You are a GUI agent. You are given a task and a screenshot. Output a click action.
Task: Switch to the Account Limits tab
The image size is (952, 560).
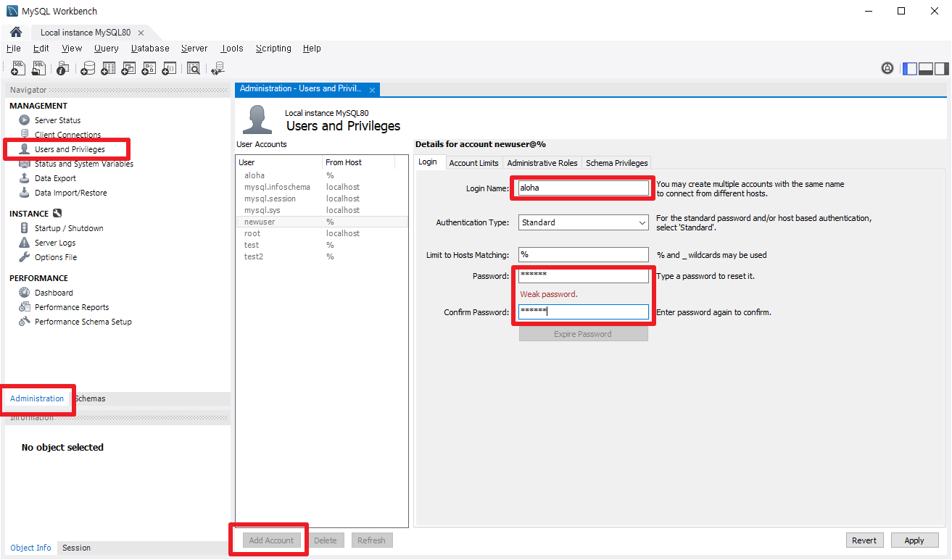tap(473, 163)
